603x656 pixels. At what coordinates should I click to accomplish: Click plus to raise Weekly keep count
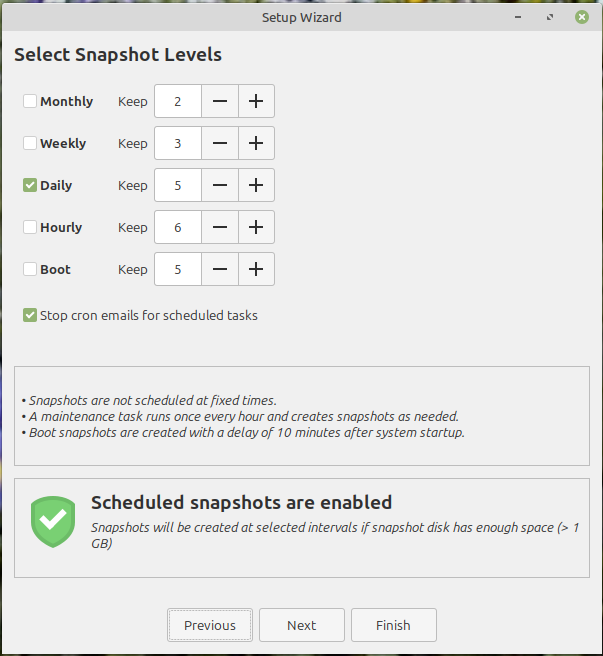pyautogui.click(x=256, y=143)
